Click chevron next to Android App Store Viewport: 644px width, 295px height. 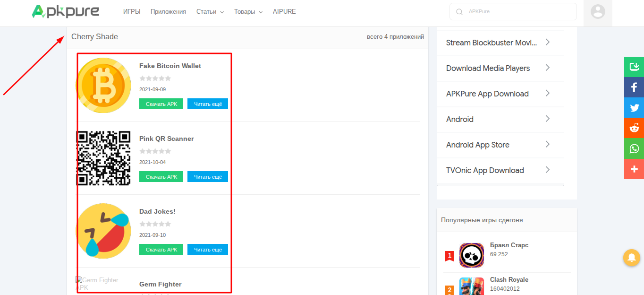[x=548, y=144]
